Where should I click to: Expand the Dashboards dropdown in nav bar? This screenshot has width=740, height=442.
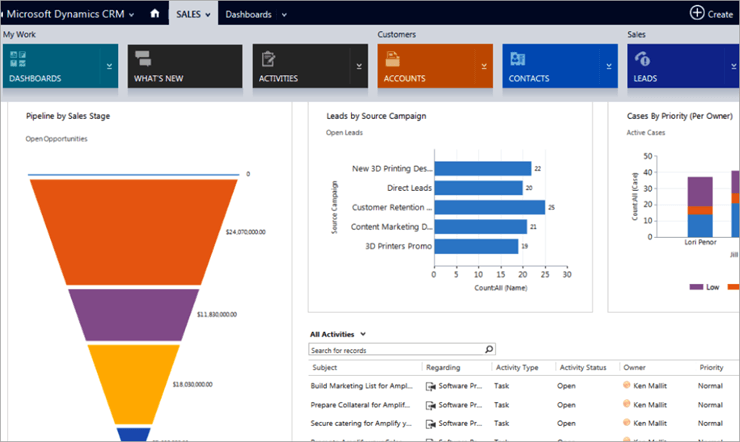pyautogui.click(x=256, y=14)
